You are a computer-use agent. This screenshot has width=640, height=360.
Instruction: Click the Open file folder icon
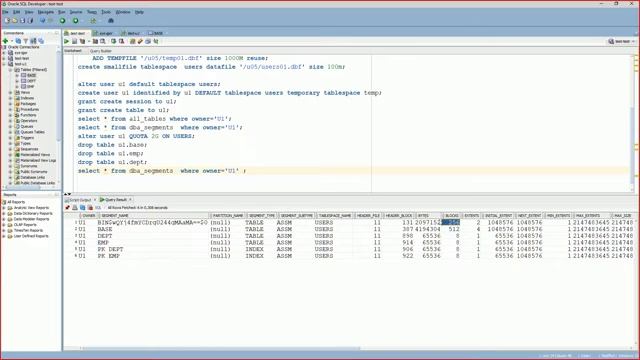(x=15, y=20)
